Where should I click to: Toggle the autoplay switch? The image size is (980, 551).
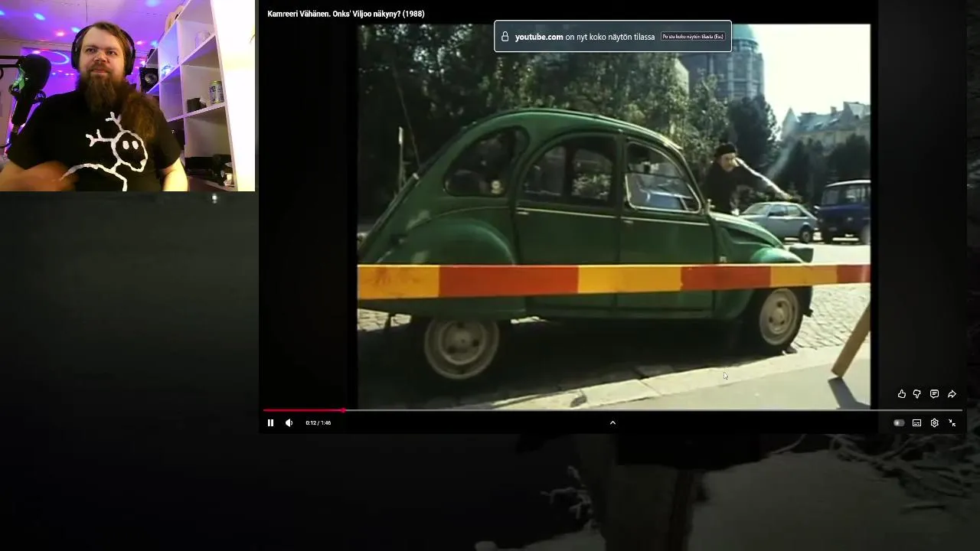[899, 422]
